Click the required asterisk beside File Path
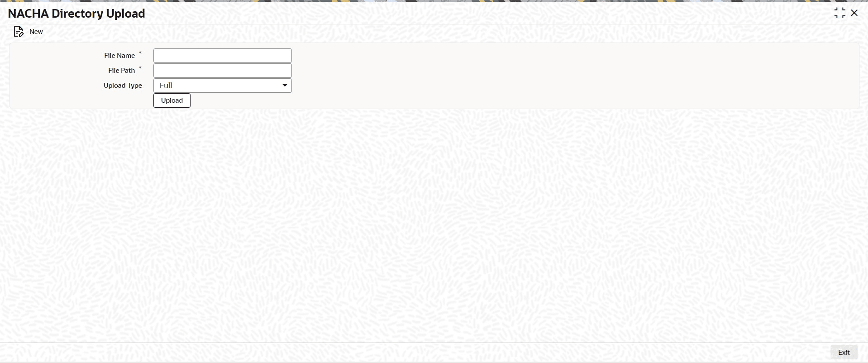Viewport: 868px width, 363px height. pos(140,68)
